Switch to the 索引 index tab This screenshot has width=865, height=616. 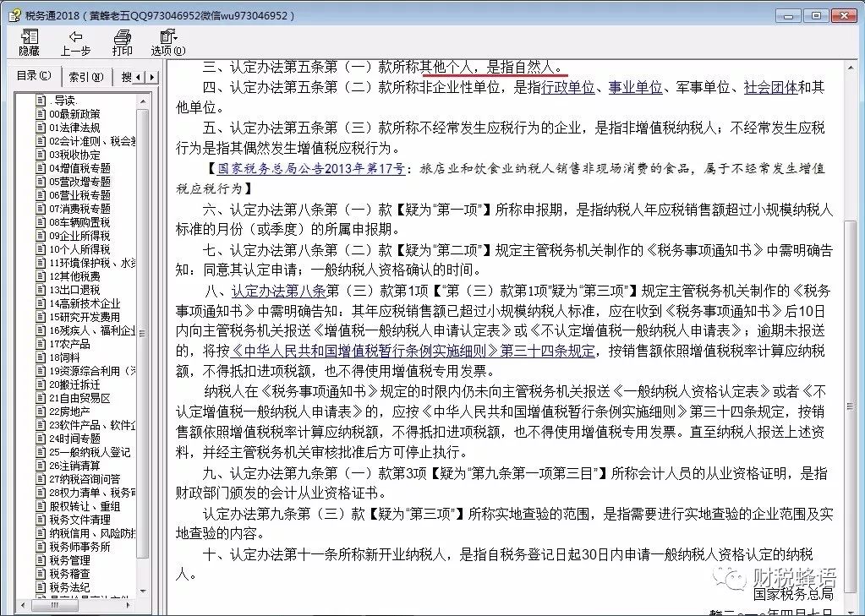[x=85, y=77]
